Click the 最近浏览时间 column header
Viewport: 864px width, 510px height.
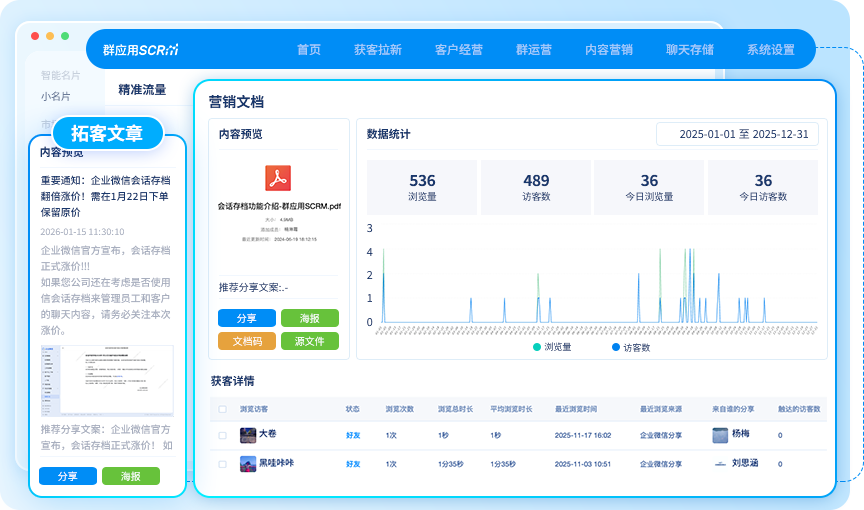coord(576,409)
